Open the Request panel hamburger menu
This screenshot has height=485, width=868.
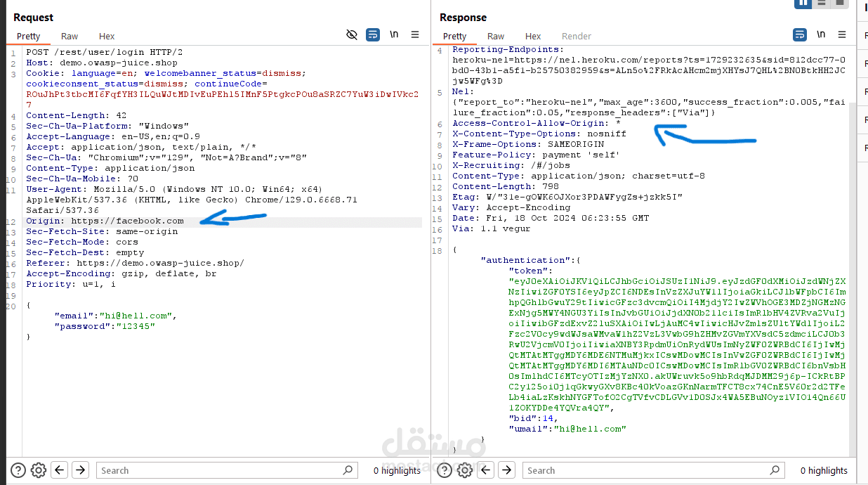(x=415, y=34)
